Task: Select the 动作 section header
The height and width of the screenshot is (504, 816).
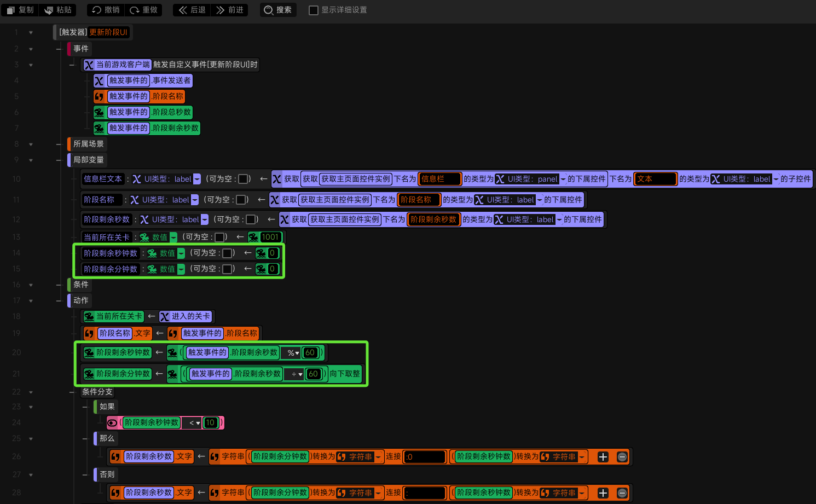Action: (80, 300)
